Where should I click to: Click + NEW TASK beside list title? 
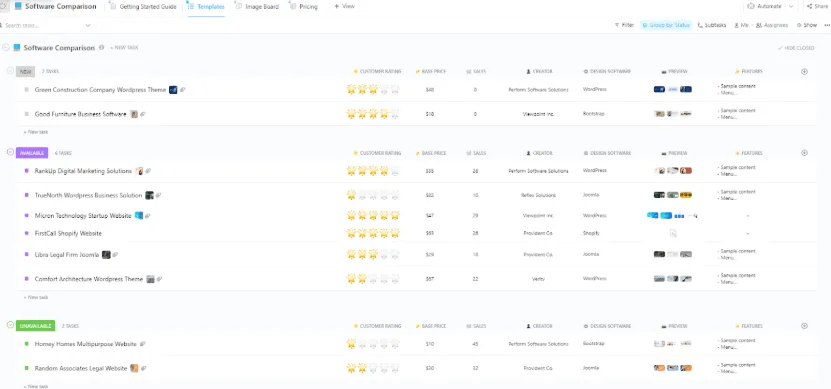(x=124, y=48)
